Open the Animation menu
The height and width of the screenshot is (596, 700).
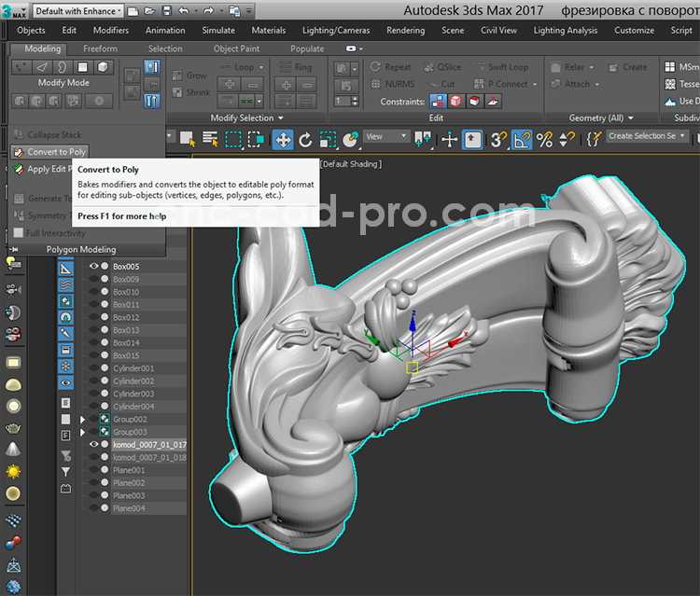point(165,31)
